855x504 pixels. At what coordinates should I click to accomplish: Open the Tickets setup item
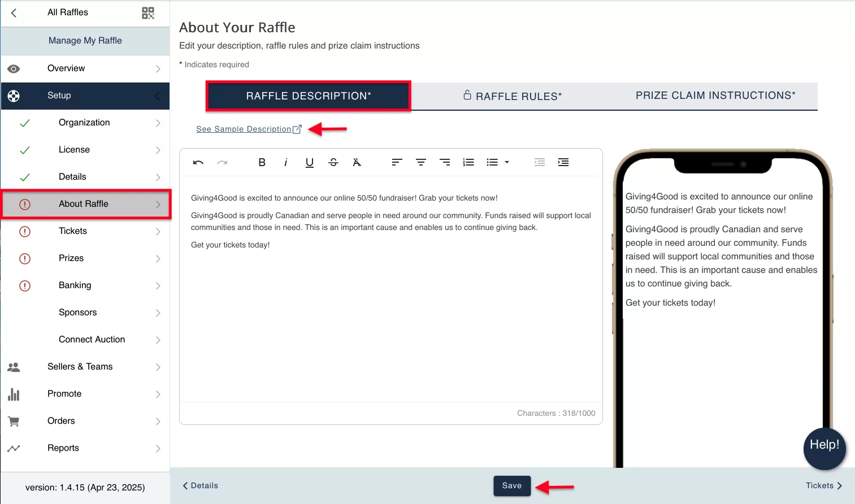[x=85, y=231]
